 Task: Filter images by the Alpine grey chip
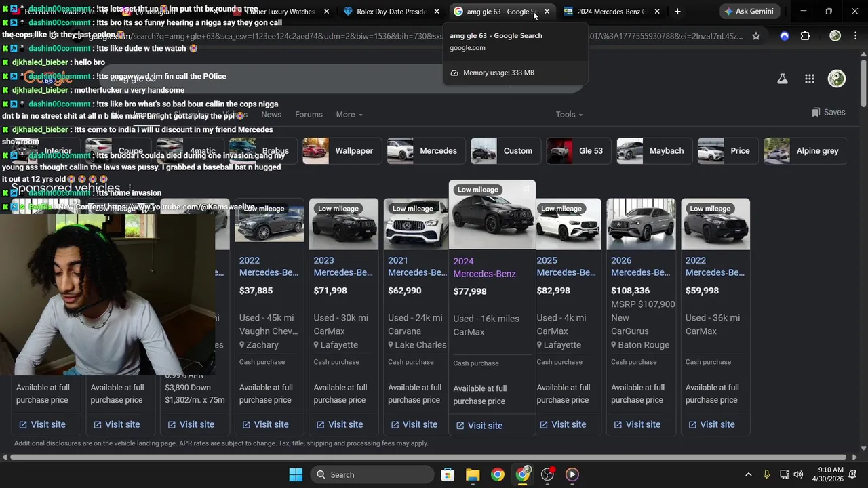point(805,151)
